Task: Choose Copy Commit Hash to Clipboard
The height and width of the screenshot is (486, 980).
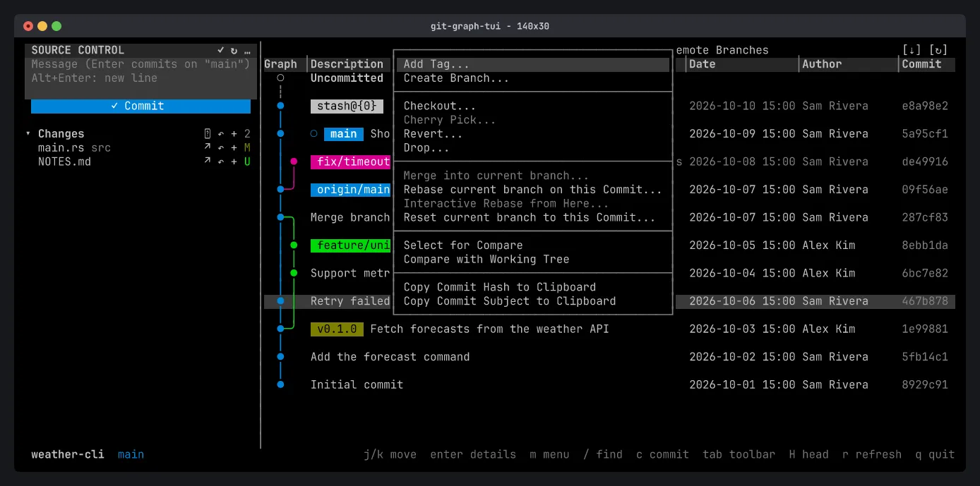Action: (533, 287)
